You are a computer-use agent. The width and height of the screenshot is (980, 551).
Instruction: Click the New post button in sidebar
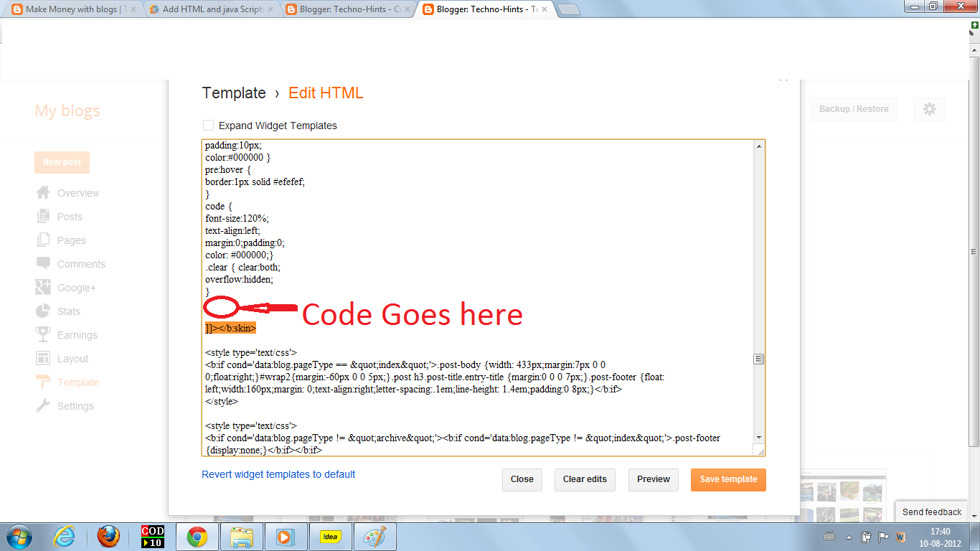pos(62,162)
